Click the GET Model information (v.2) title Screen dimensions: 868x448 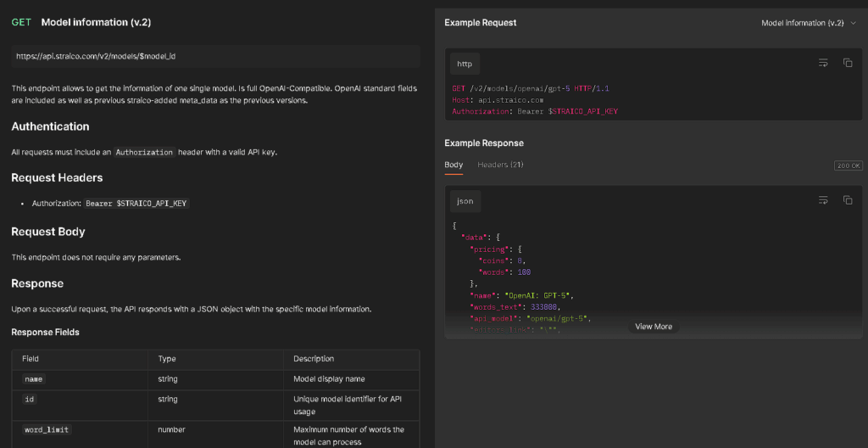96,22
